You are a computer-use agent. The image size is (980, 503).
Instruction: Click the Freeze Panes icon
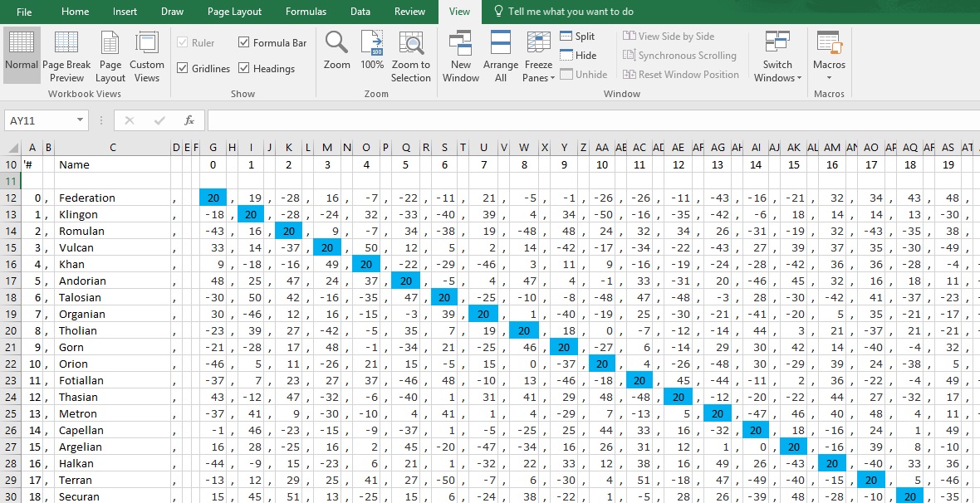(539, 42)
